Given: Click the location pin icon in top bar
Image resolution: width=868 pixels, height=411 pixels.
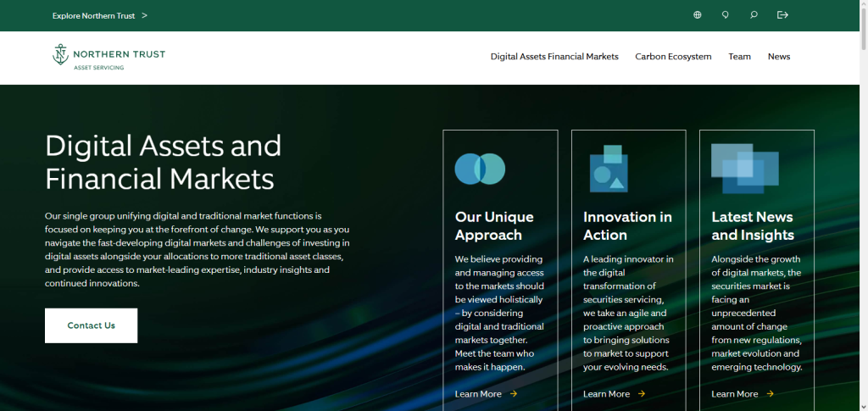Looking at the screenshot, I should [726, 15].
